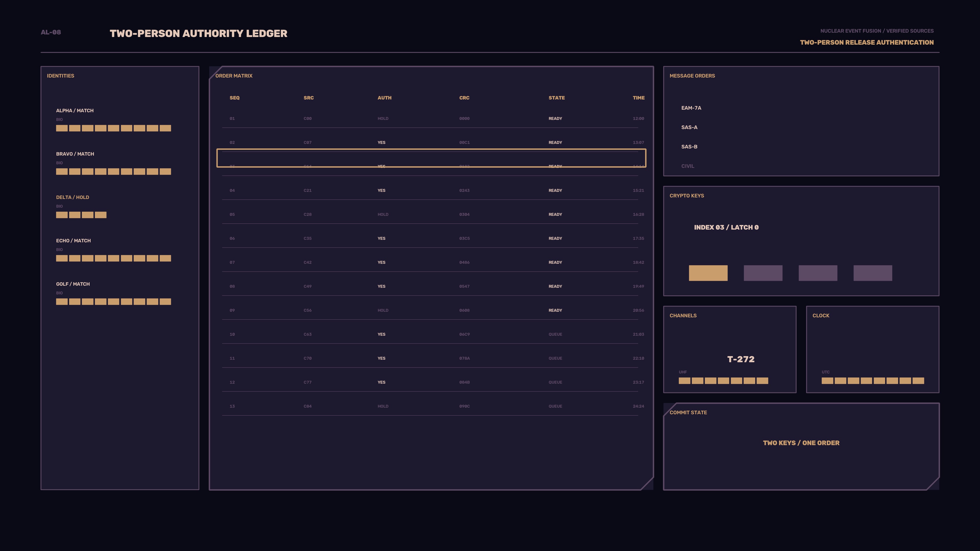Click the GOLF BIO progress bar
The height and width of the screenshot is (551, 980).
(x=113, y=302)
